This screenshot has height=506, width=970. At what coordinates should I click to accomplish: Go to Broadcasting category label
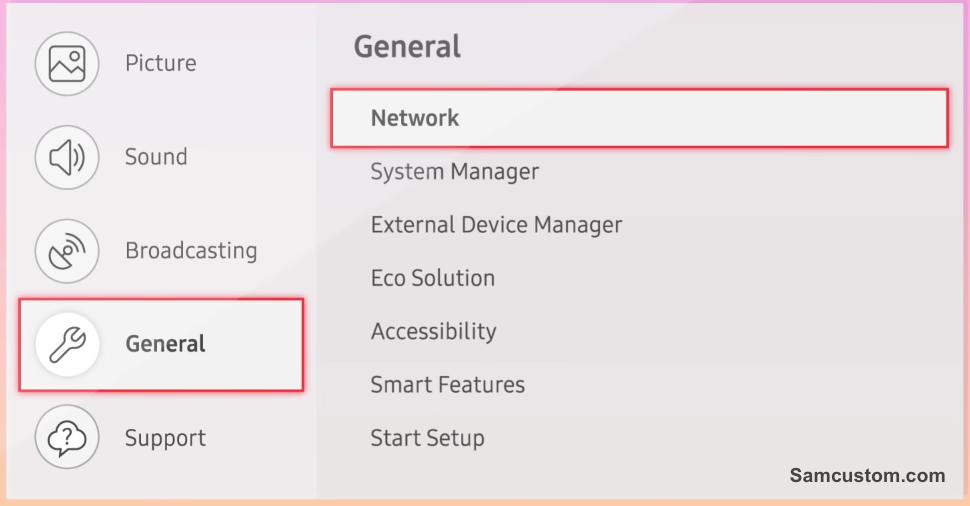(191, 251)
